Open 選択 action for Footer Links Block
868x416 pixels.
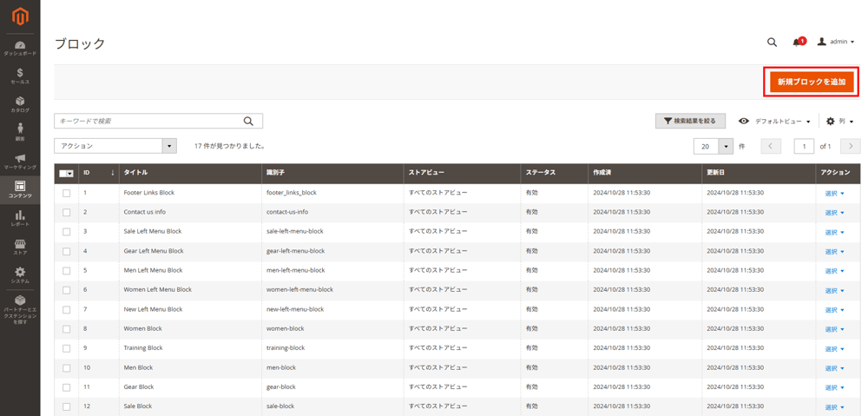pos(834,194)
